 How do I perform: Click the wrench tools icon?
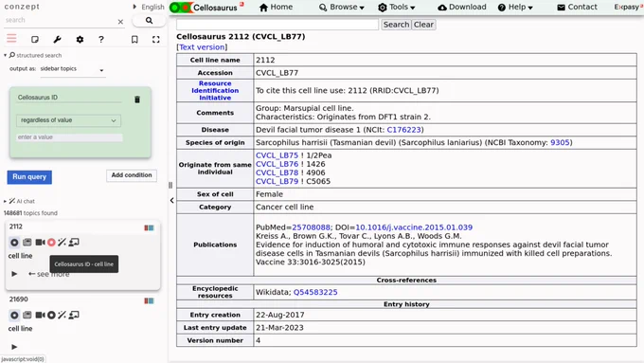click(57, 40)
